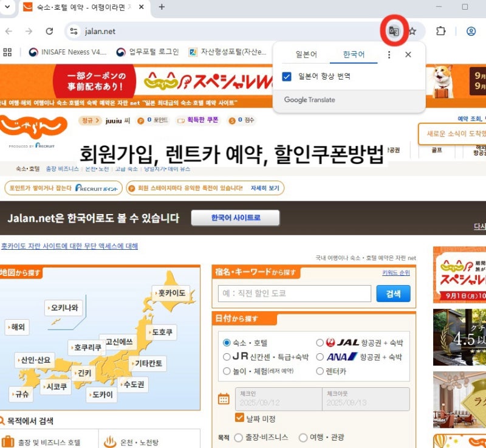
Task: Select 골프 navigation tab
Action: point(437,150)
